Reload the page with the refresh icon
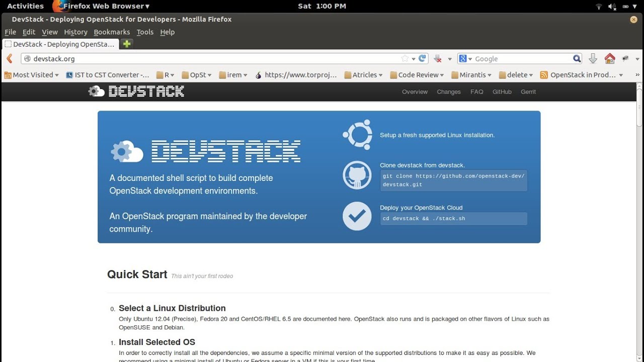This screenshot has width=644, height=362. click(x=423, y=58)
